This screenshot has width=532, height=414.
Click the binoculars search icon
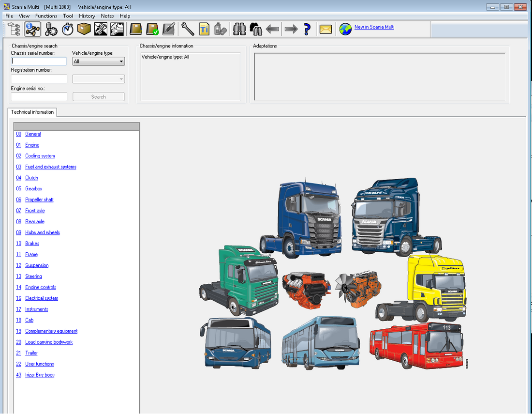coord(239,30)
